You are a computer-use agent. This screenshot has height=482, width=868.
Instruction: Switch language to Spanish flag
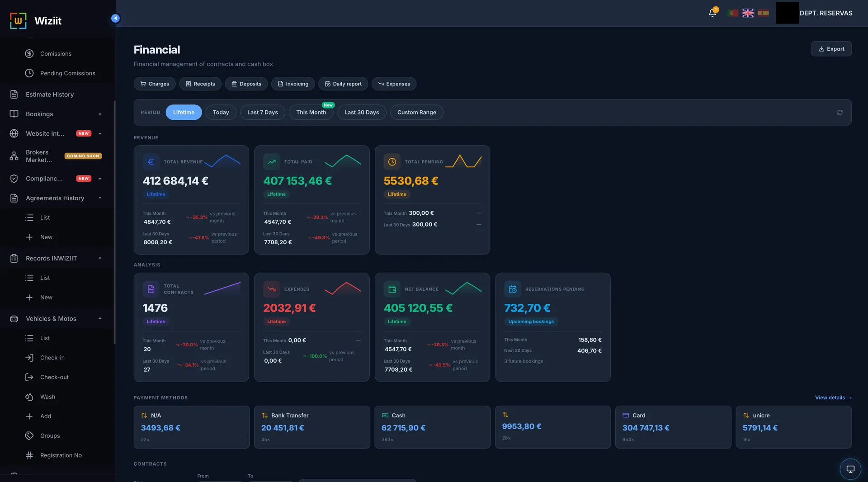[764, 13]
